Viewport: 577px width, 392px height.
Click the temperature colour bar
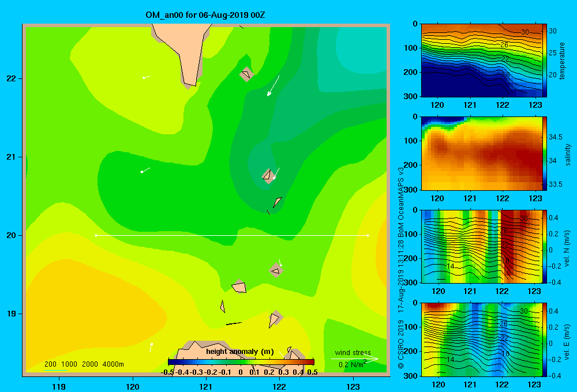tap(545, 61)
